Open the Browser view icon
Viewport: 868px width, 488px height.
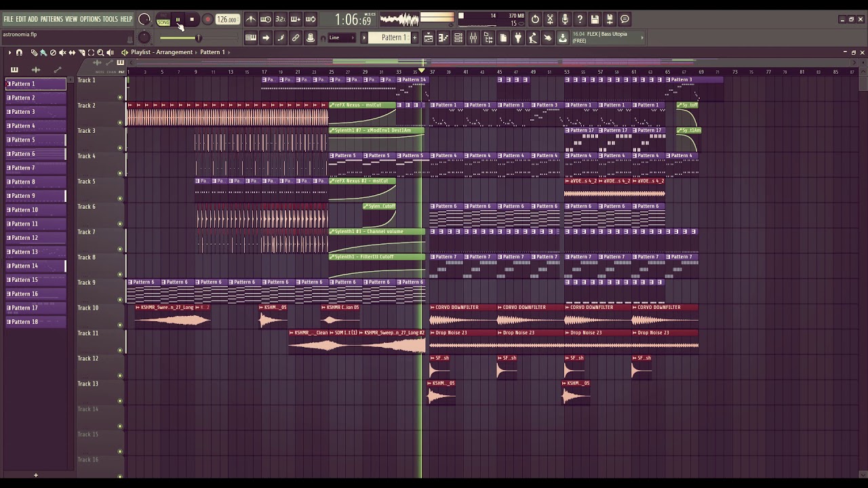point(488,38)
